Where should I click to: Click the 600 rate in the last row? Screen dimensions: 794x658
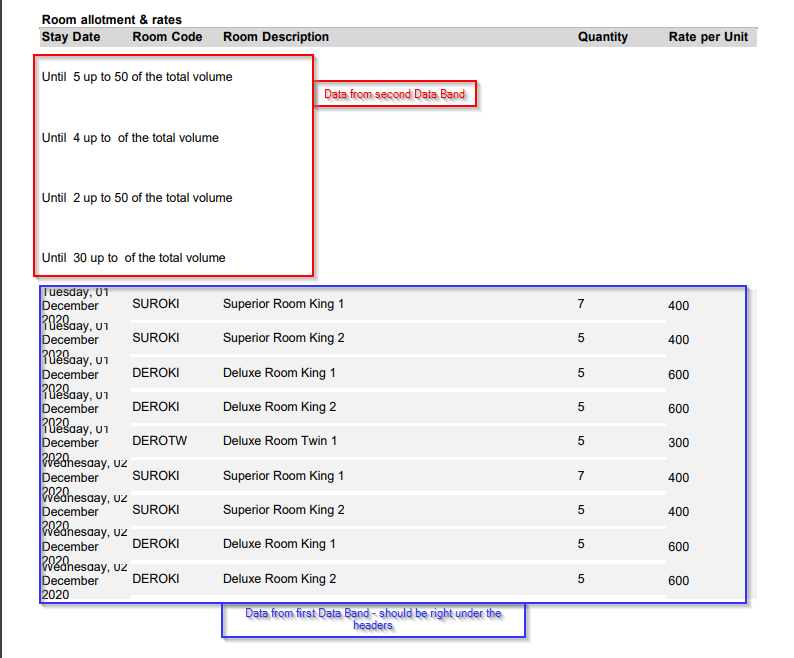tap(678, 581)
